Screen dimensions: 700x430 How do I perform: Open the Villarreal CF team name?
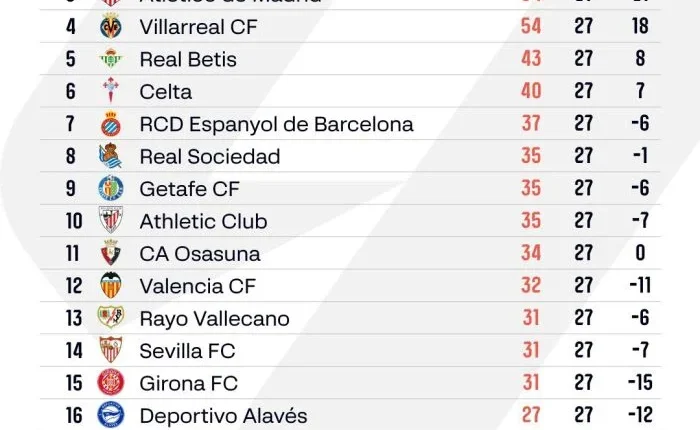[x=198, y=27]
